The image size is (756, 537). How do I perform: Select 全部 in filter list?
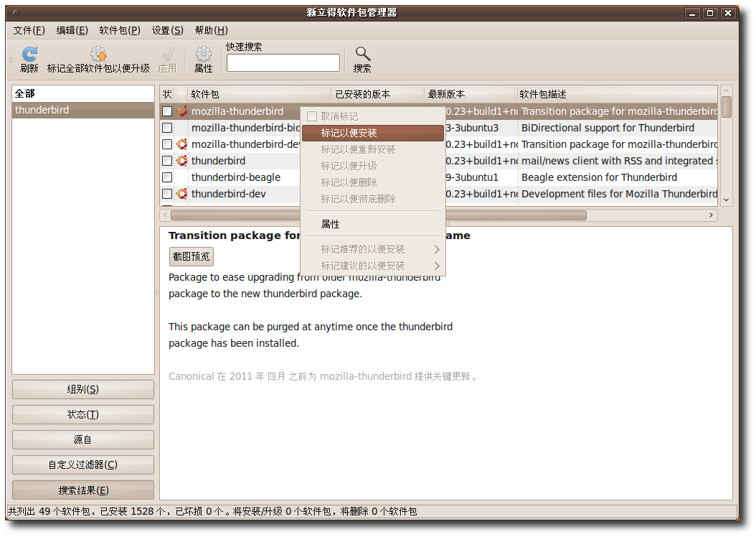pos(83,93)
